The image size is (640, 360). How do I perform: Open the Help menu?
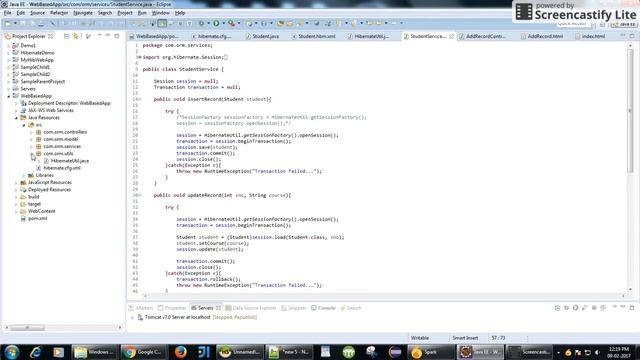[180, 13]
